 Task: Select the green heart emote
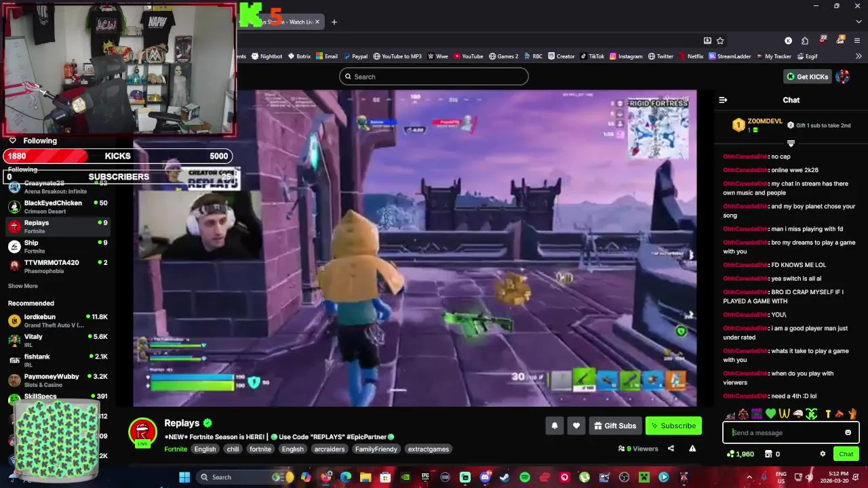coord(770,413)
